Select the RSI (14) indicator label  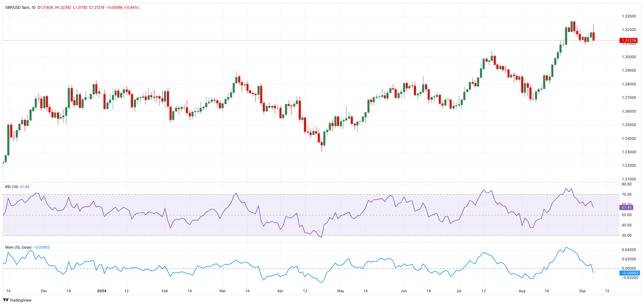10,187
